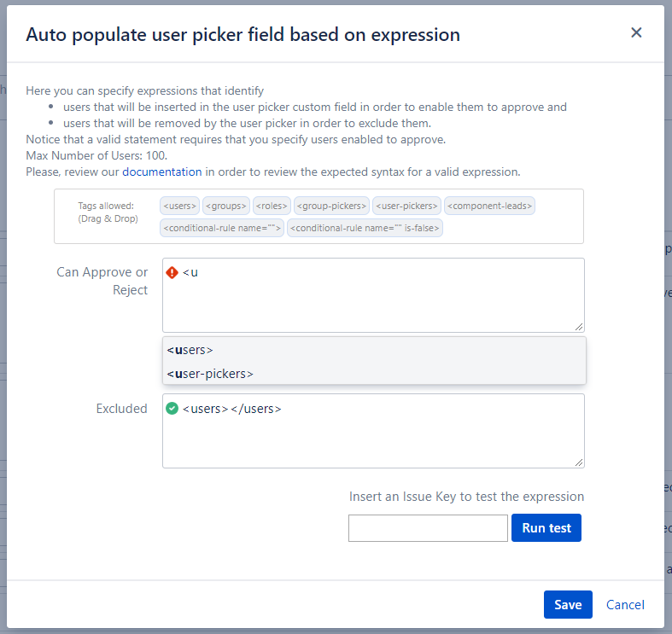Cancel the dialog

(625, 605)
